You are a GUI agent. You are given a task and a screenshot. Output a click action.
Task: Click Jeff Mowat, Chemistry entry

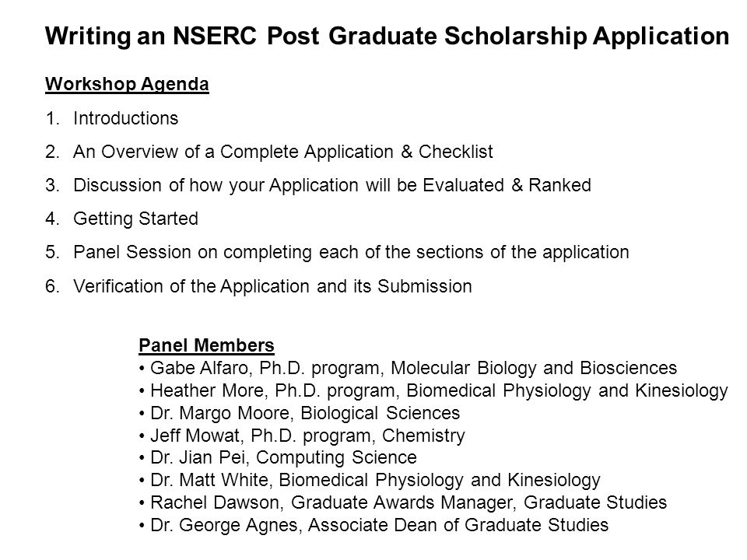[x=302, y=436]
